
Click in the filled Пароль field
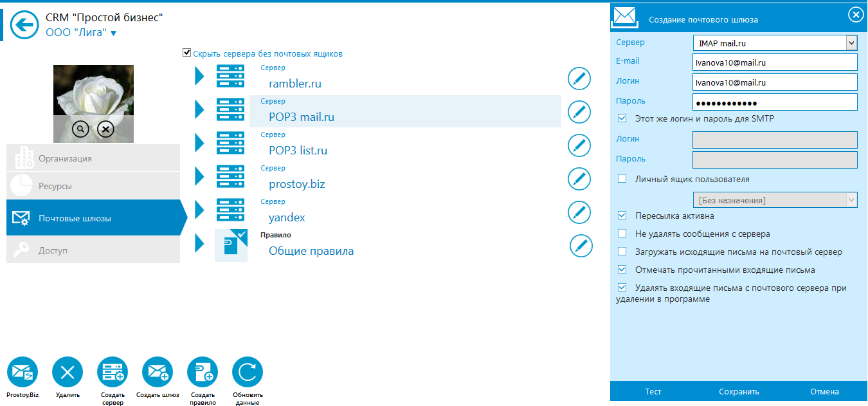pos(775,102)
